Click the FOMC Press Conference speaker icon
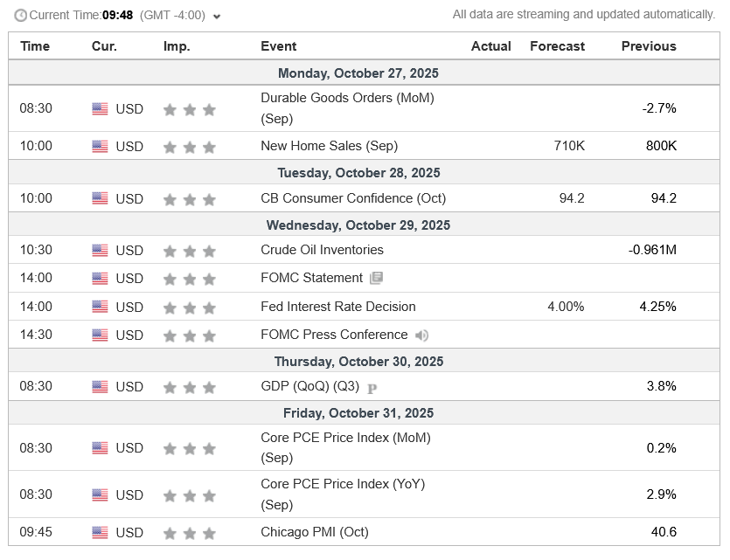 click(x=421, y=335)
